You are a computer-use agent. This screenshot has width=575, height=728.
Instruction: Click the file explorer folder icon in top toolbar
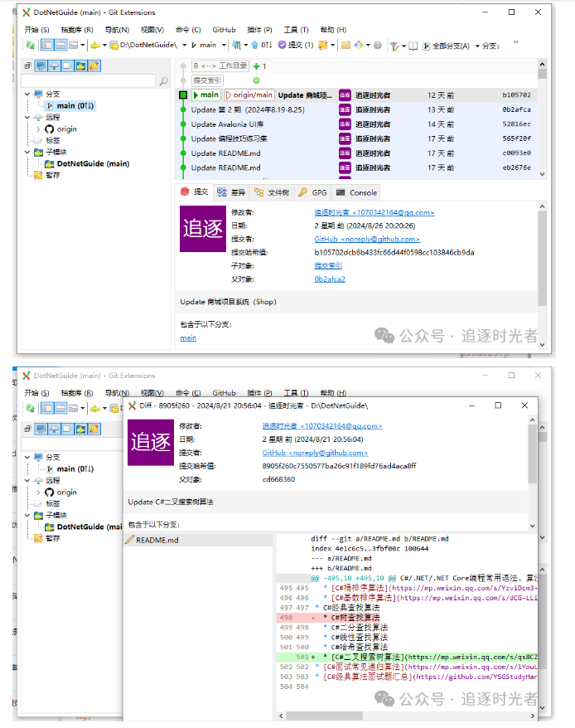pyautogui.click(x=345, y=45)
